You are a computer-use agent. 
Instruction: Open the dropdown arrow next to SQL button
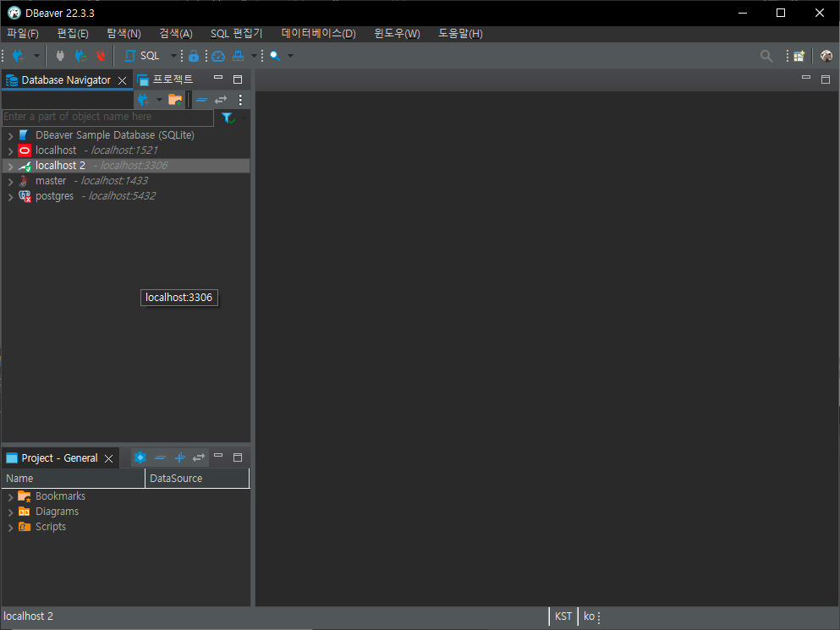[173, 56]
